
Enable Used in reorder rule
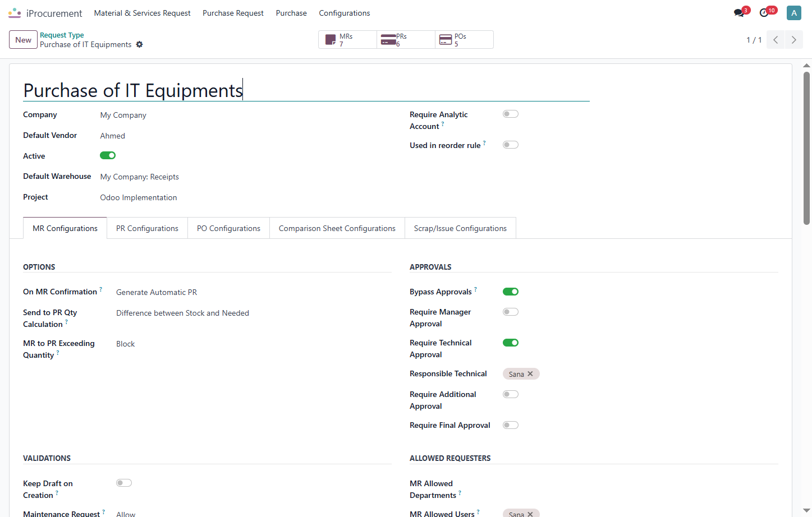pyautogui.click(x=511, y=145)
